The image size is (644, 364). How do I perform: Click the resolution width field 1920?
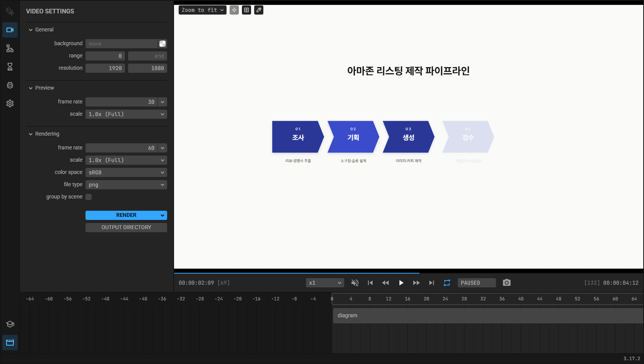click(105, 68)
